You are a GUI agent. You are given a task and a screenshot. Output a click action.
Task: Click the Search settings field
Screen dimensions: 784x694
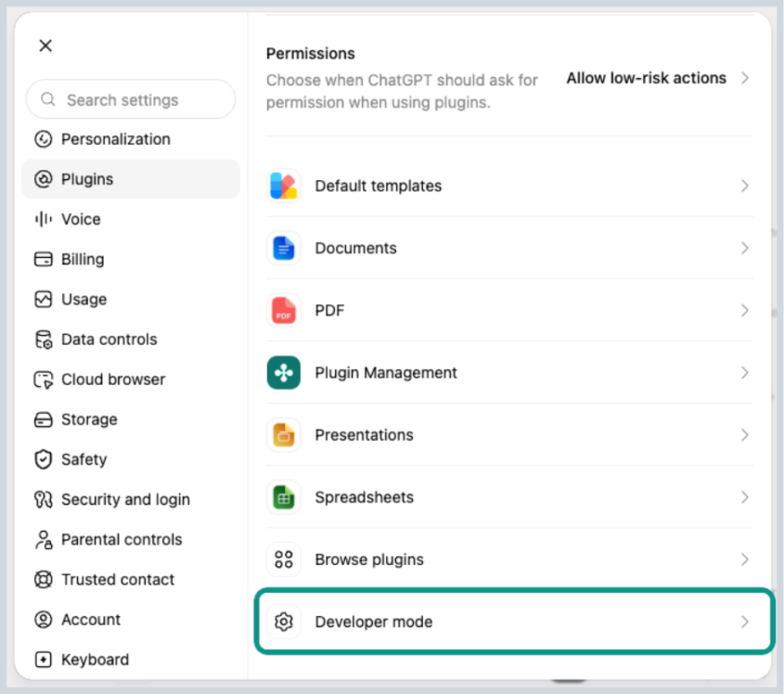[131, 99]
